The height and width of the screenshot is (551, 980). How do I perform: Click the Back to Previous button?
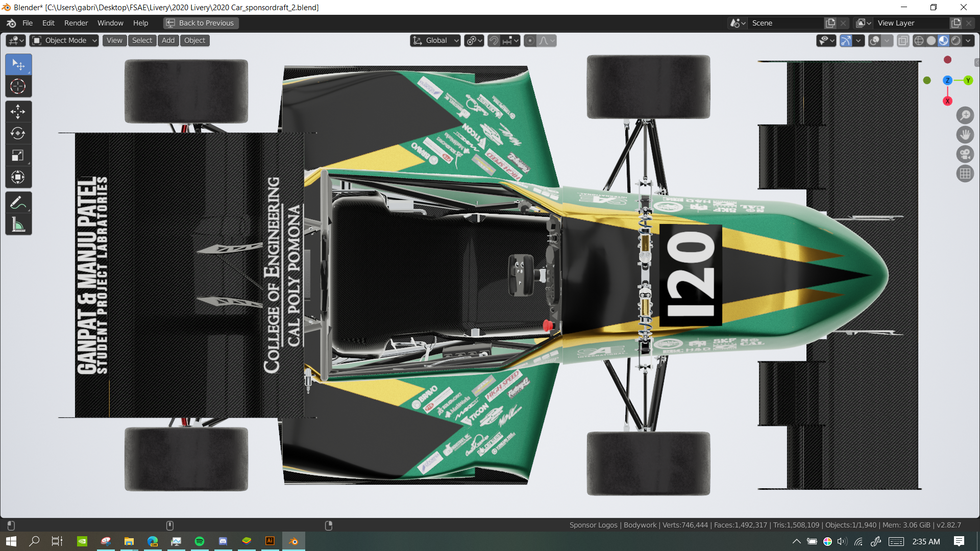(201, 23)
